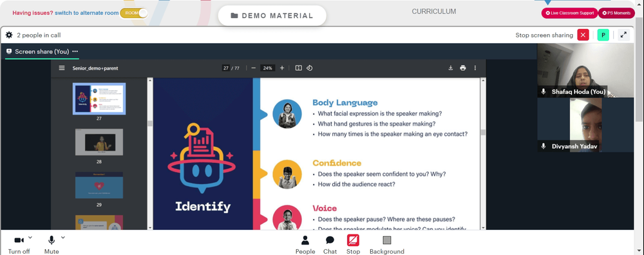Zoom in the PDF with plus

[x=282, y=68]
